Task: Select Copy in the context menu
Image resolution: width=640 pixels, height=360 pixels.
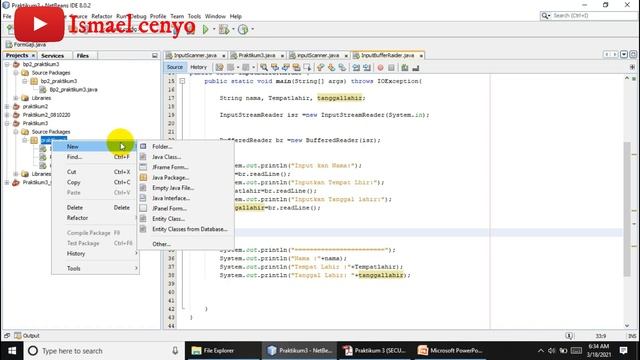Action: [x=96, y=182]
